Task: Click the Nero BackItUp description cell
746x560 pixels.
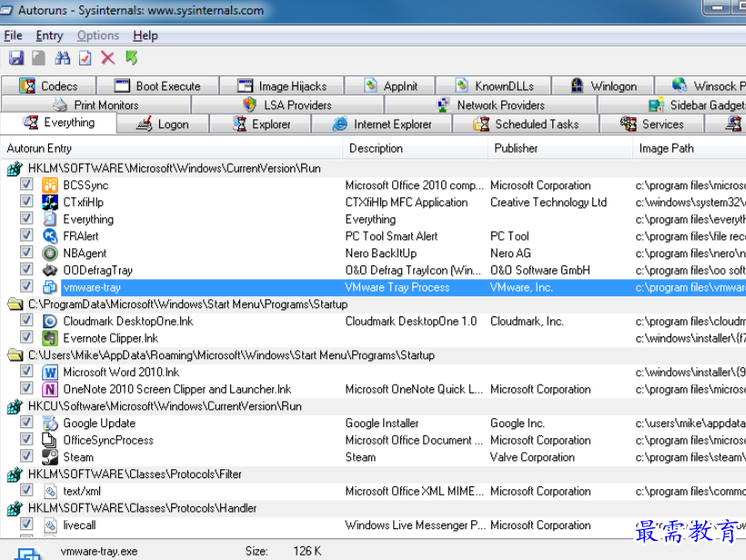Action: 380,254
